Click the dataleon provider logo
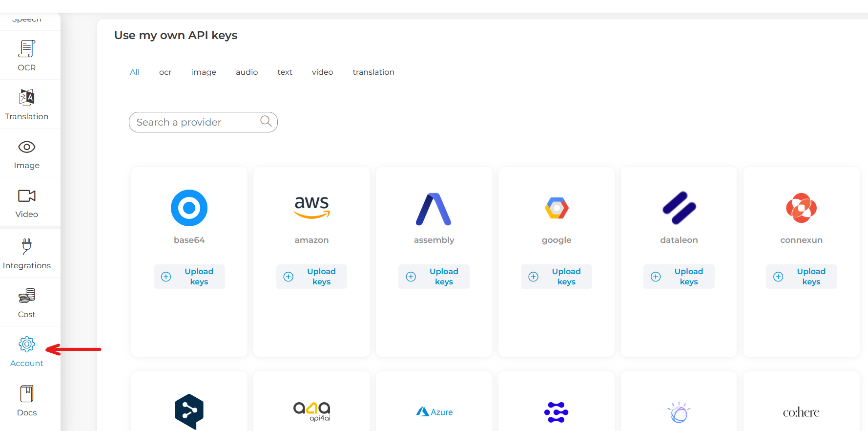Viewport: 868px width, 431px height. (679, 208)
